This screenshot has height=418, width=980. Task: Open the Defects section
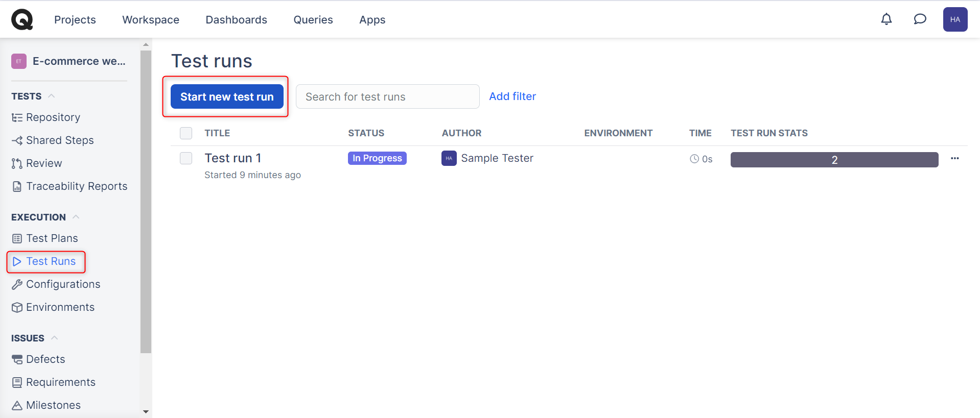45,359
